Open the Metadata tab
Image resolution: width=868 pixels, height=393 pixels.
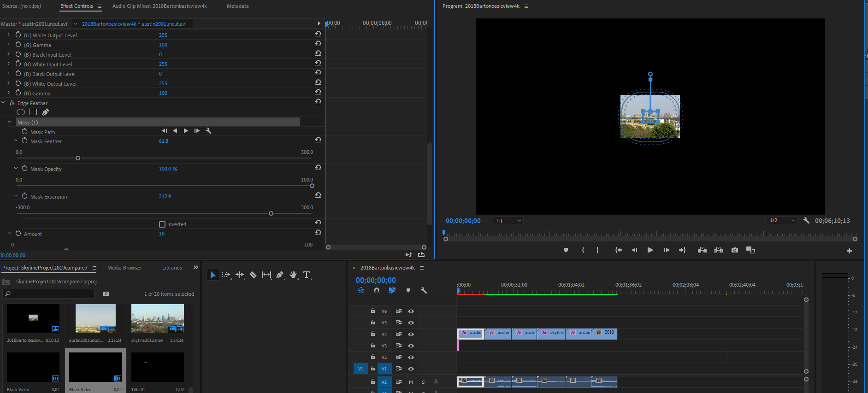pyautogui.click(x=237, y=6)
